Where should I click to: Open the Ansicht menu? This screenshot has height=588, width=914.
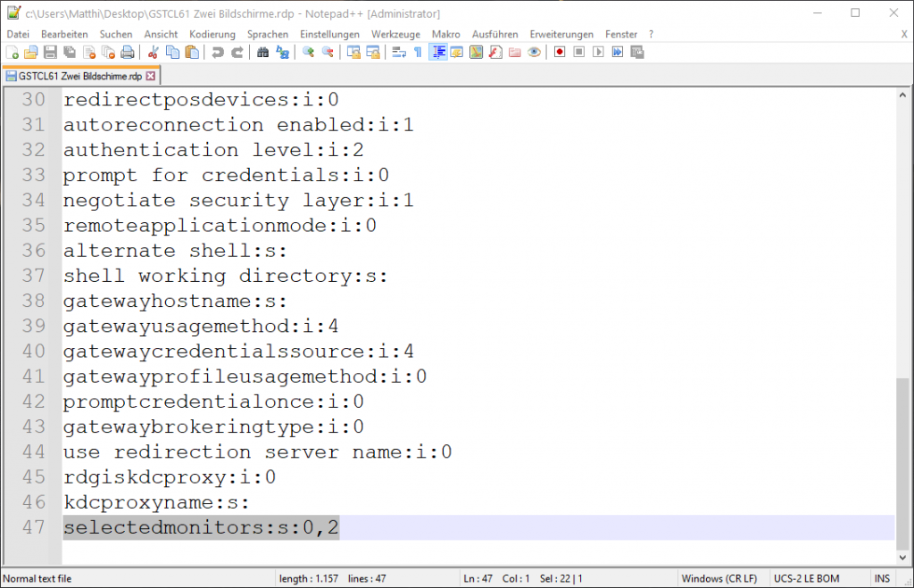coord(161,35)
